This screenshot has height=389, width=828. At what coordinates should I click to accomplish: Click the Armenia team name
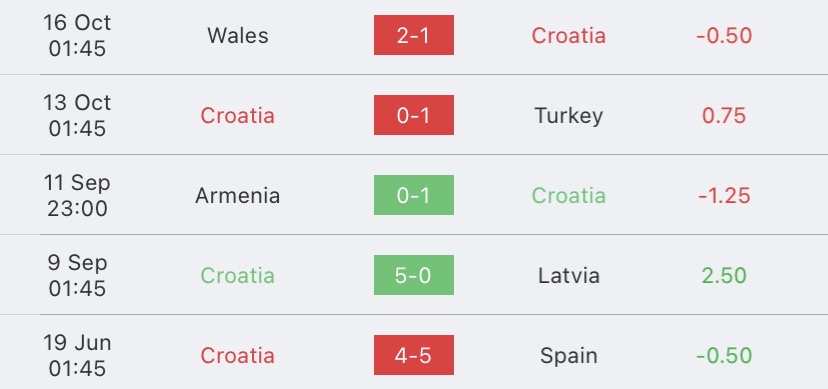tap(237, 196)
